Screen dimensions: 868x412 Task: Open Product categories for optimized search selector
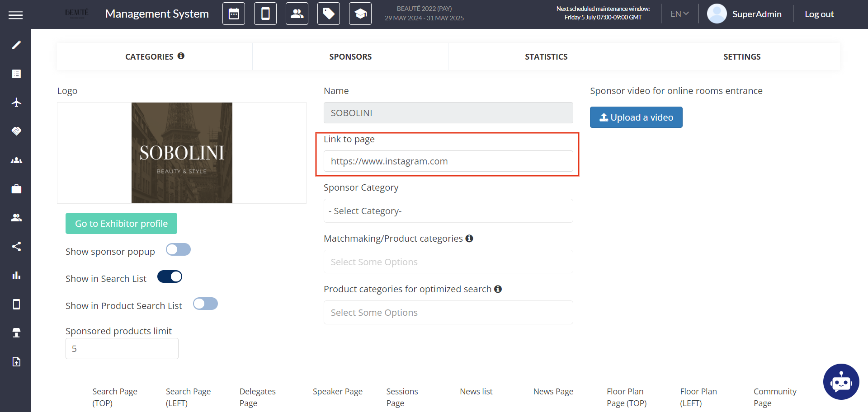tap(448, 312)
